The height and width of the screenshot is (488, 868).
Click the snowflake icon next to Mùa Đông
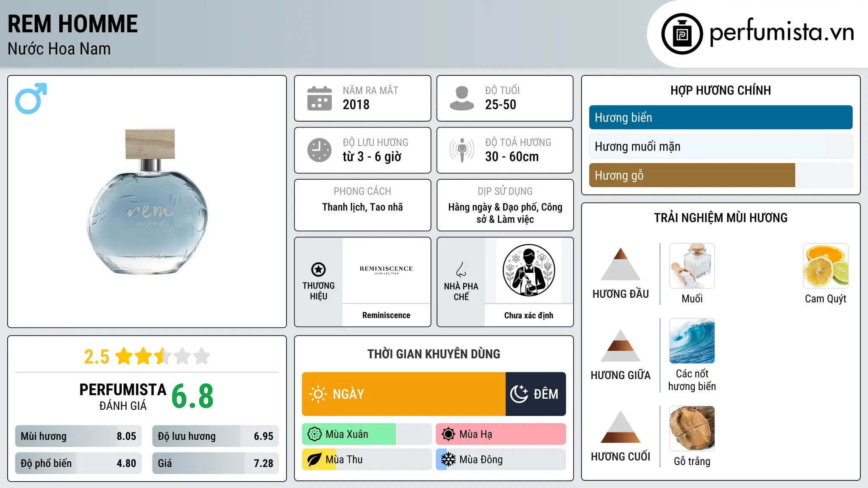coord(448,460)
